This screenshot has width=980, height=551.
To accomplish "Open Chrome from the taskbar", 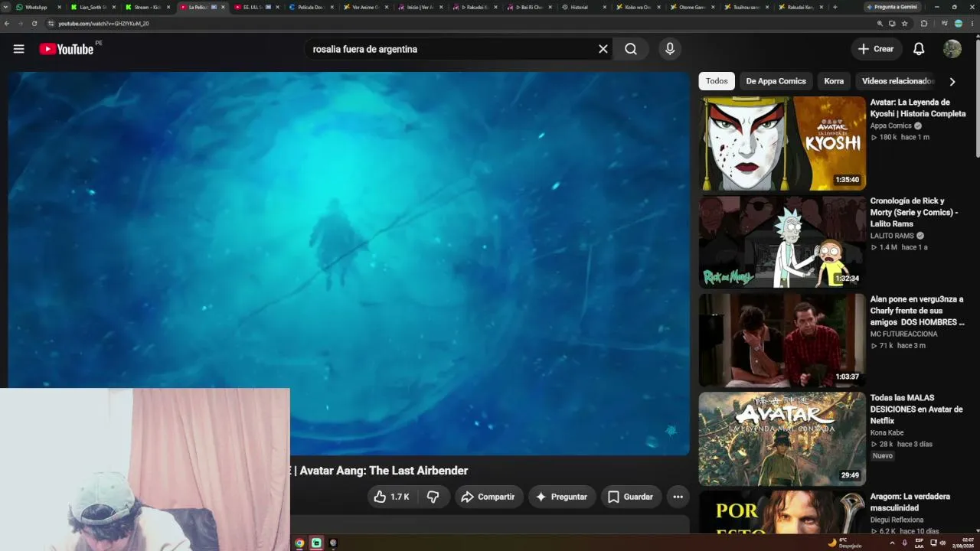I will point(299,543).
